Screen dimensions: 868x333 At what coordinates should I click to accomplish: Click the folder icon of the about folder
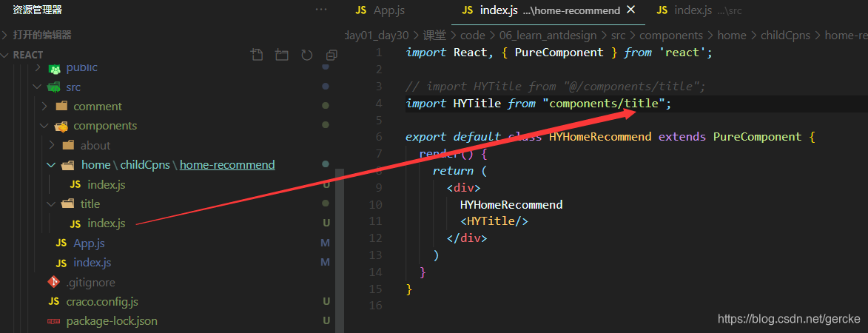68,146
